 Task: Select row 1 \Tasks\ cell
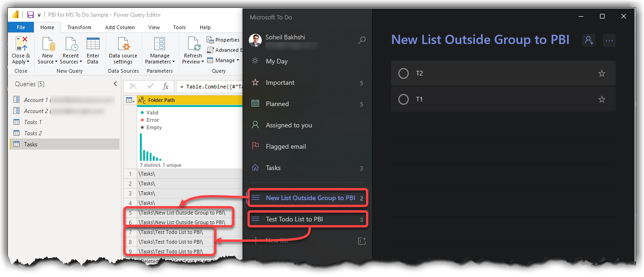click(189, 174)
